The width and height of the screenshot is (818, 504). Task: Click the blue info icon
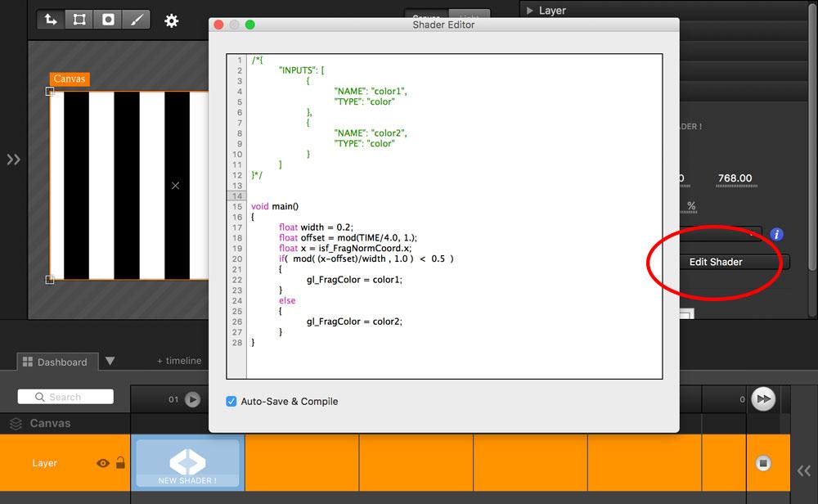point(776,235)
